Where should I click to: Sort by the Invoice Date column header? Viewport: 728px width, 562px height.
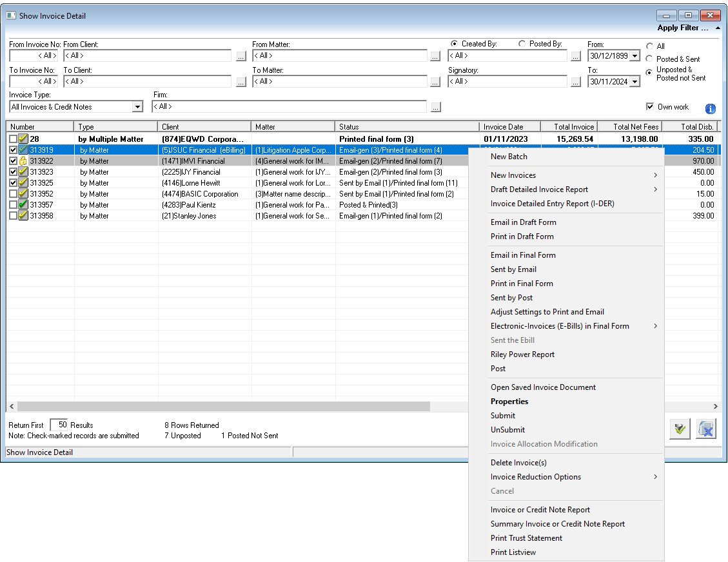tap(510, 127)
